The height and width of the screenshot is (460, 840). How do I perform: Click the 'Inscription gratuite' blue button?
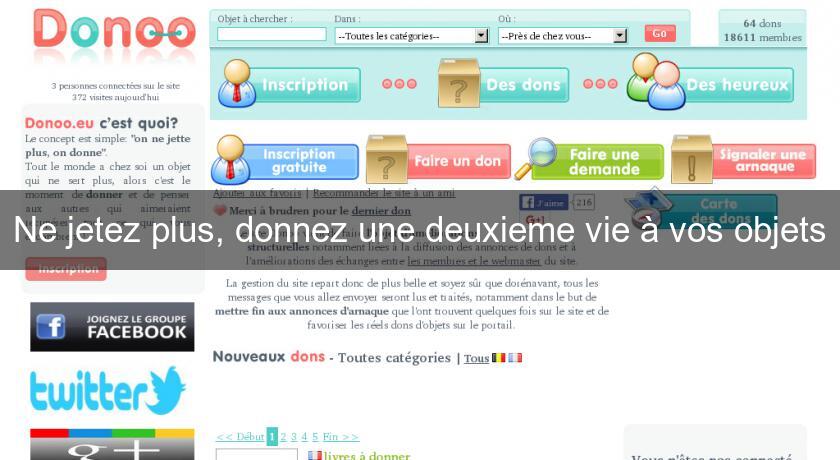(284, 160)
